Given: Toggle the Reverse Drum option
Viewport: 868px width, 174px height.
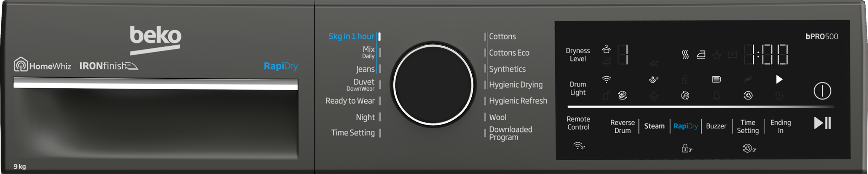Looking at the screenshot, I should (622, 126).
